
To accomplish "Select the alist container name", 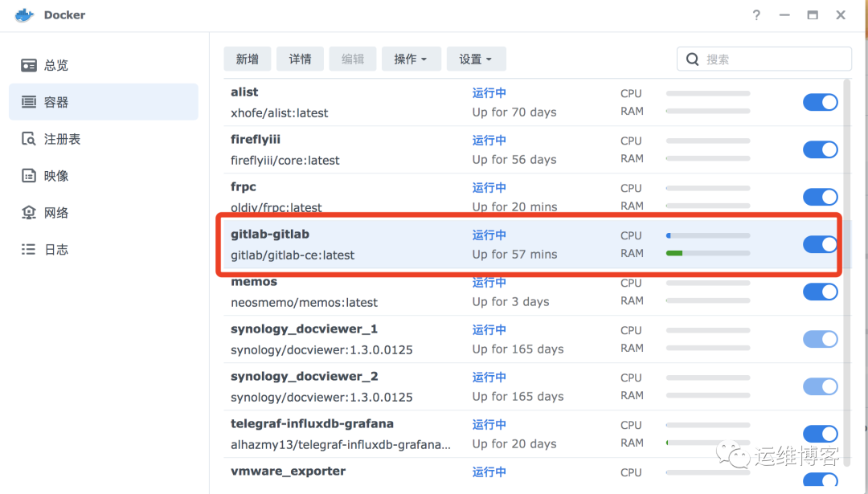I will (244, 92).
